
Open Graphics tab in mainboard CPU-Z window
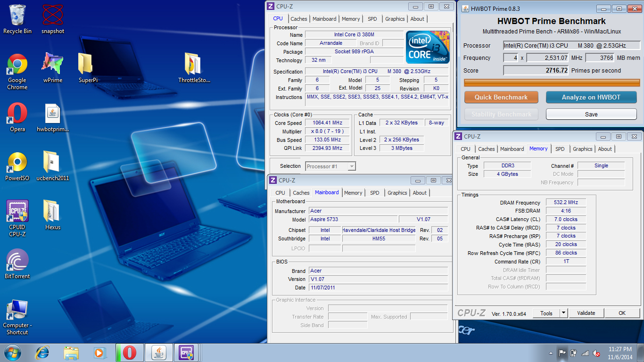397,193
